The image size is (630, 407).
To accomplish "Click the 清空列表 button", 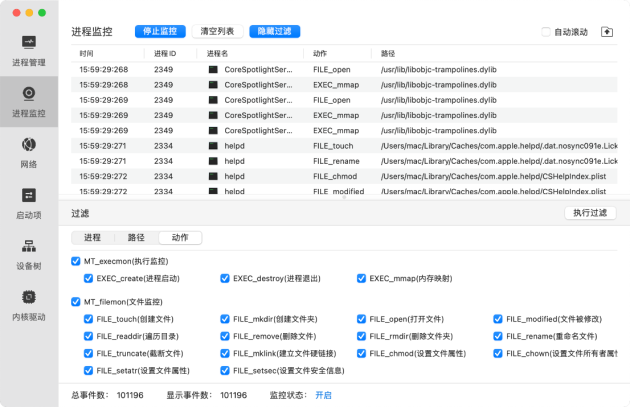I will point(217,31).
